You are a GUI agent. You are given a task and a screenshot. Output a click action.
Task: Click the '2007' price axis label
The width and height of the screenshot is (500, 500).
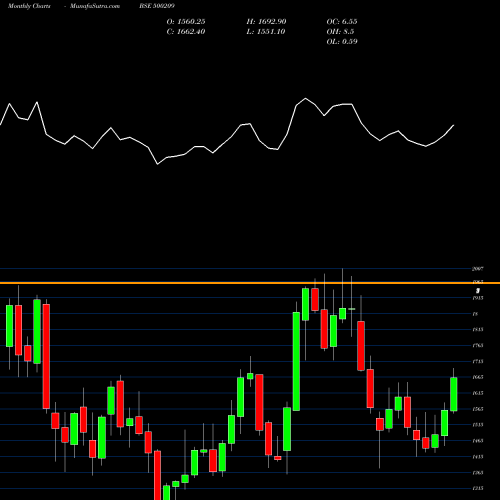click(x=478, y=269)
